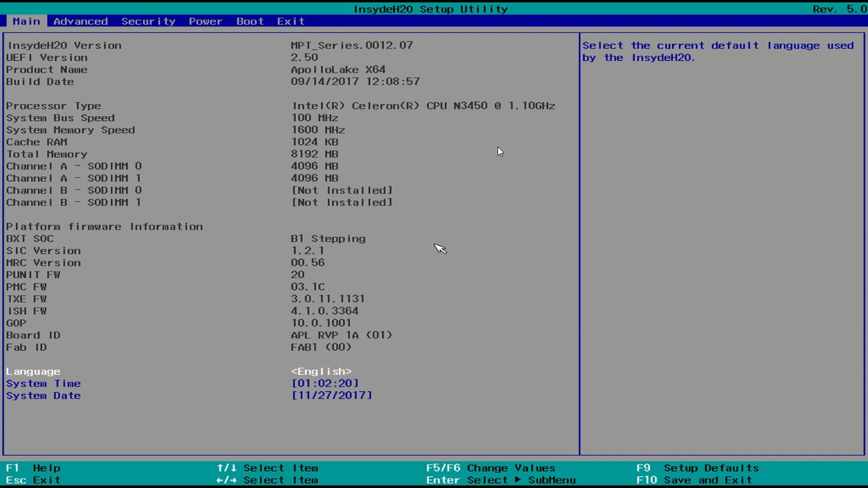Click F5/F6 Change Values hint
The image size is (868, 488).
[x=491, y=468]
